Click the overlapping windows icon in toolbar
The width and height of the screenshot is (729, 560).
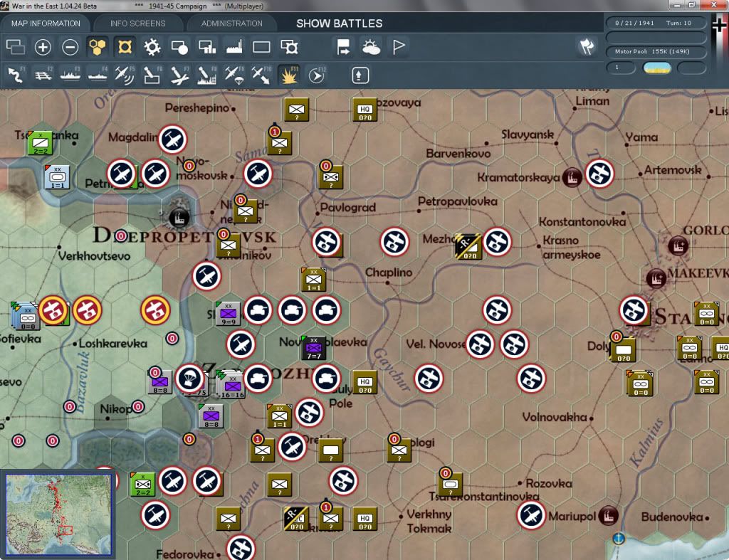(x=16, y=47)
